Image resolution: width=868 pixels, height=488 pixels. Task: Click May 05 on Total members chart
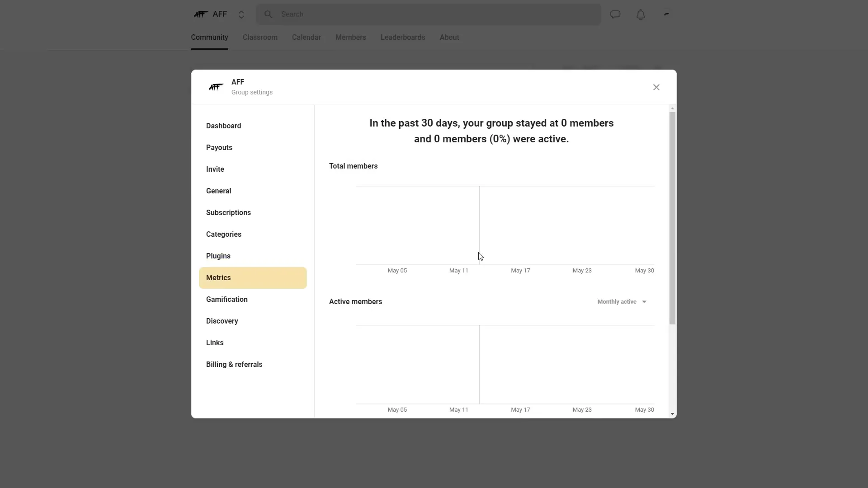pos(397,271)
